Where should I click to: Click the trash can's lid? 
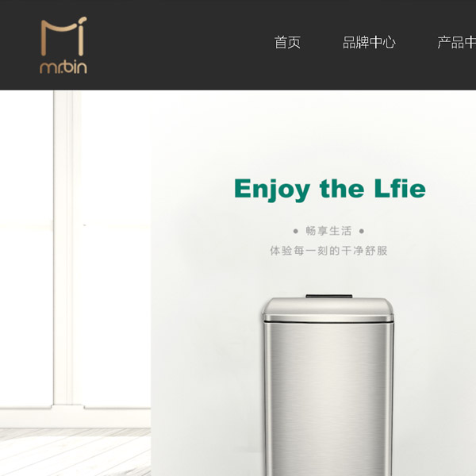328,309
